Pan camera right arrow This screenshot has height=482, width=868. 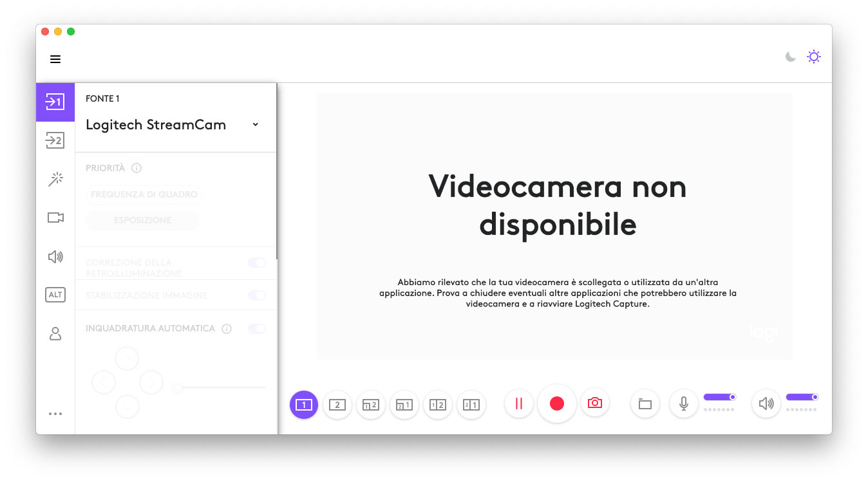(x=151, y=382)
